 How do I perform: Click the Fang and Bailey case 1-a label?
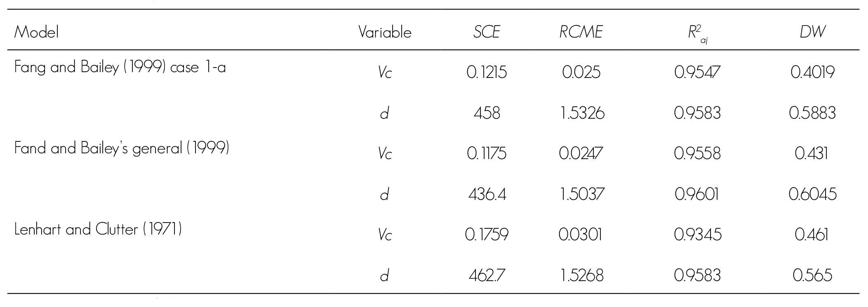[120, 67]
